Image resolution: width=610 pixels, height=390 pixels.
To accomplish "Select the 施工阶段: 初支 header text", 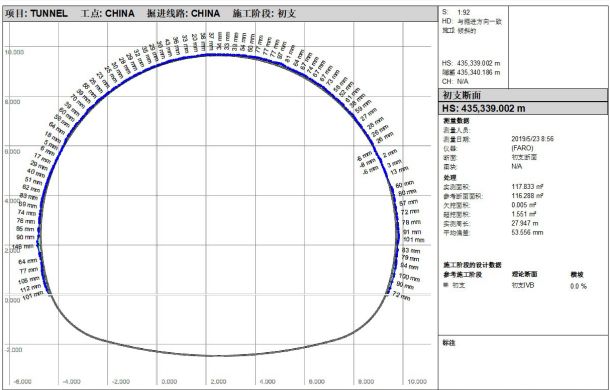I will [x=265, y=14].
